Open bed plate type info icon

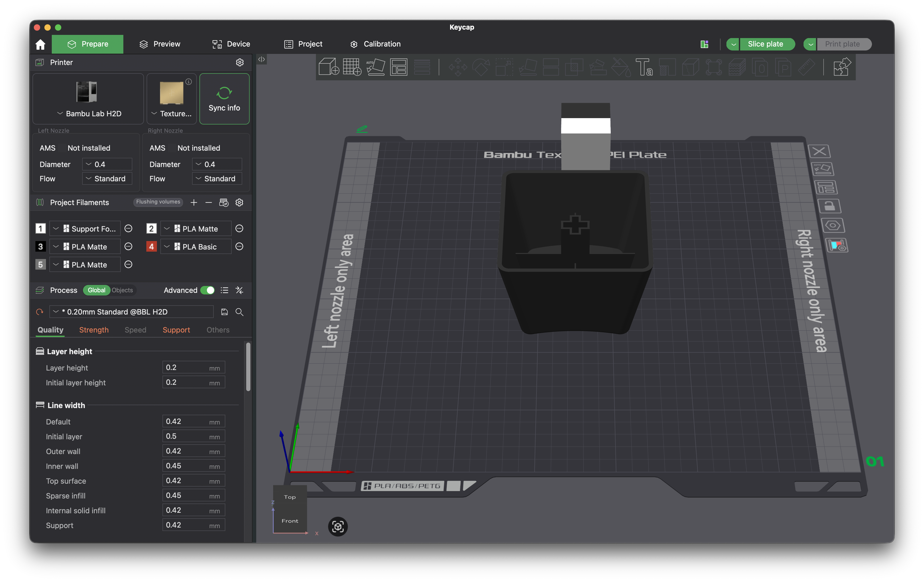[189, 81]
